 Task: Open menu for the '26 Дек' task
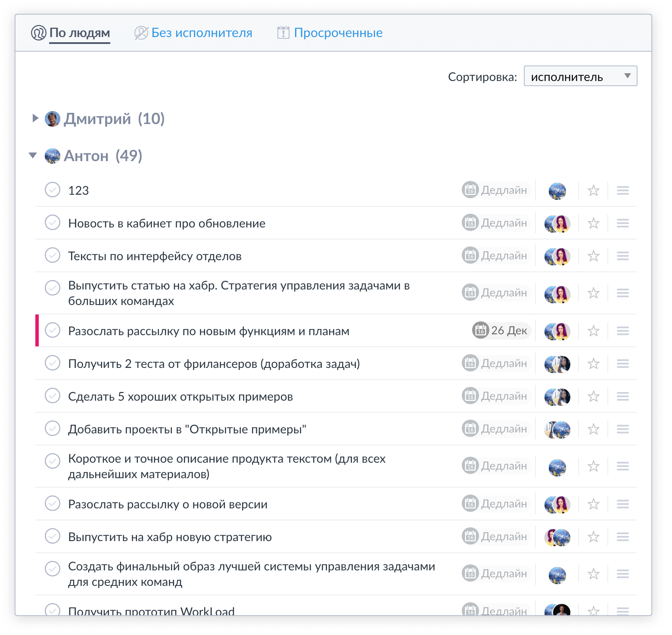622,330
